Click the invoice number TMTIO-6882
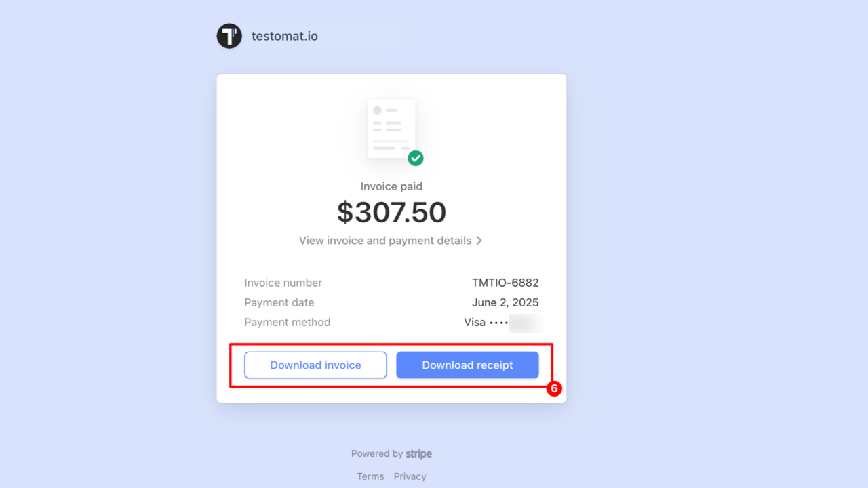The width and height of the screenshot is (868, 488). (505, 283)
